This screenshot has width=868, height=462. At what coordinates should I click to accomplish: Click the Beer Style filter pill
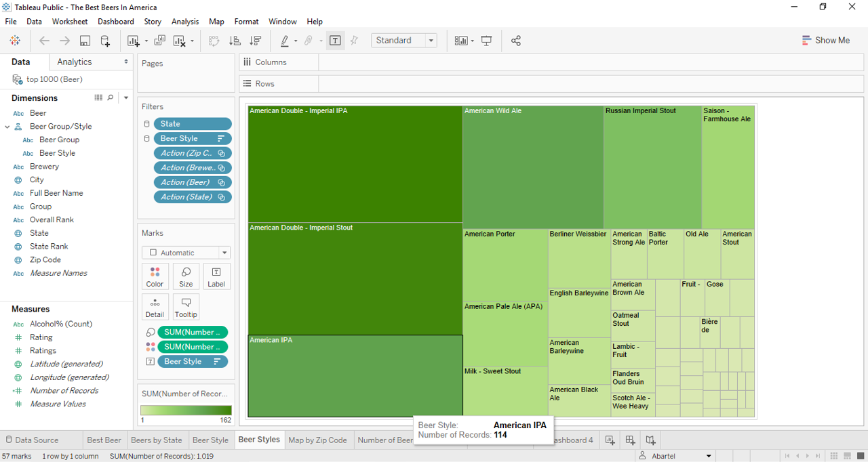click(192, 138)
